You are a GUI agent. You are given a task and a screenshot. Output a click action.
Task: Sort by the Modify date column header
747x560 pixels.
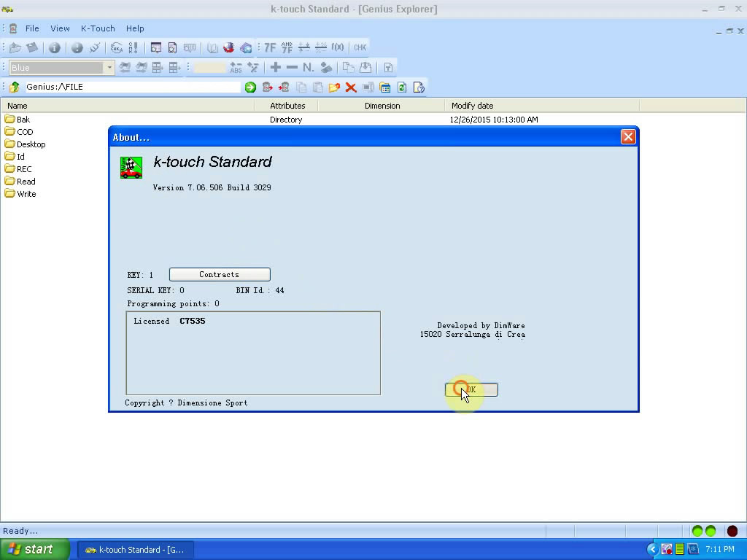(542, 106)
